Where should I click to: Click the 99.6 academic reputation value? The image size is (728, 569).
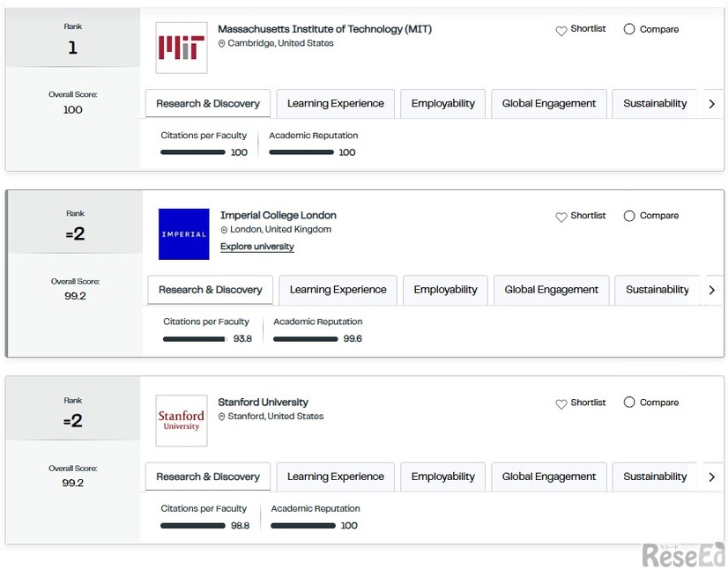pos(353,339)
